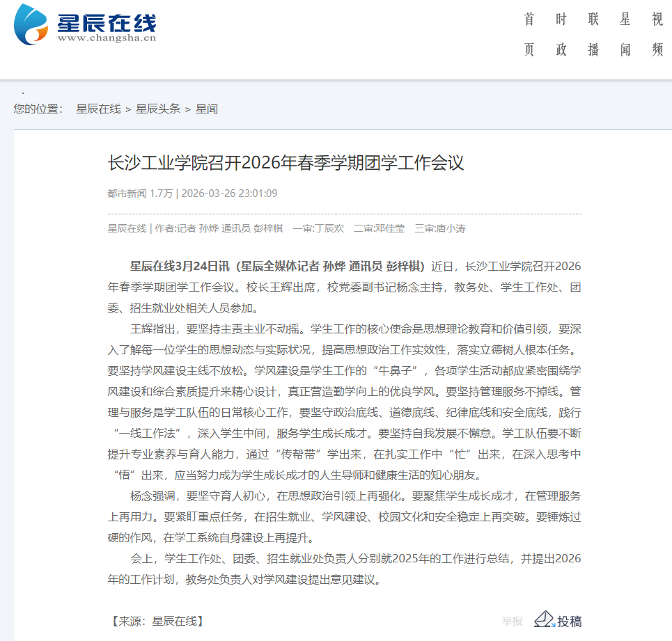Click the 来源：星辰在线 source line
Screen dimensions: 672x641
tap(157, 622)
